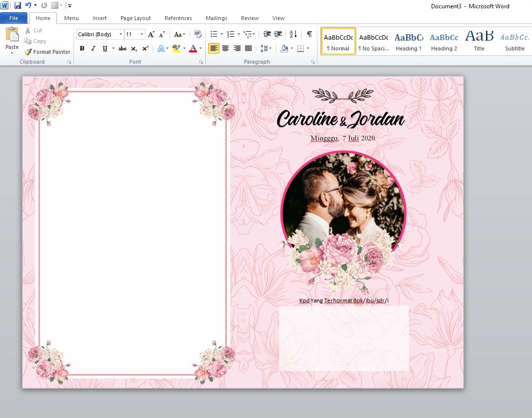Toggle Center alignment

[x=225, y=48]
